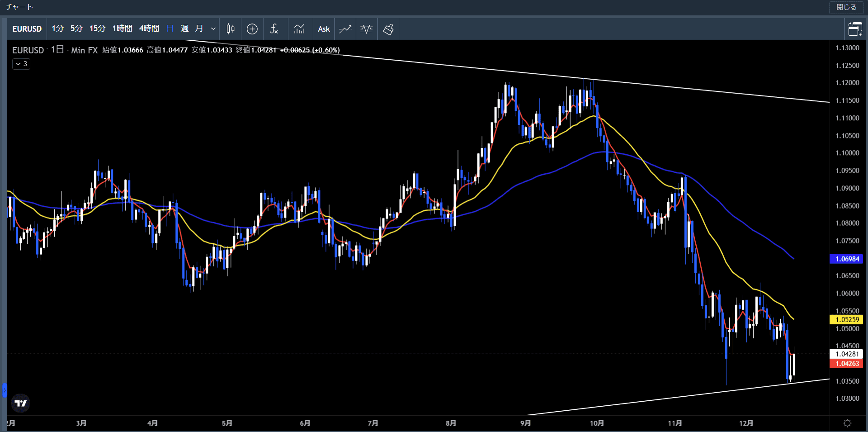Expand the additional timeframes dropdown
The image size is (868, 432).
coord(213,29)
